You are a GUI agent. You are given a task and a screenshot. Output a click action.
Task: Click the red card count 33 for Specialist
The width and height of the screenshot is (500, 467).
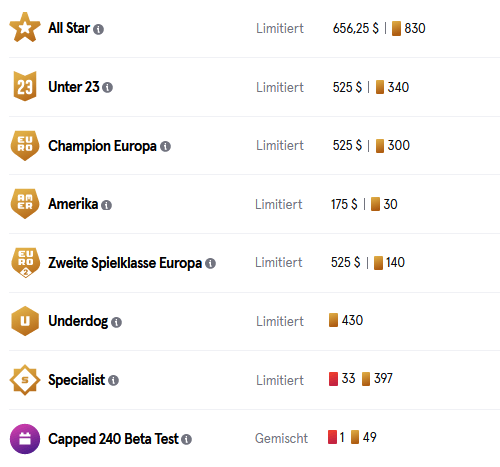pyautogui.click(x=348, y=378)
